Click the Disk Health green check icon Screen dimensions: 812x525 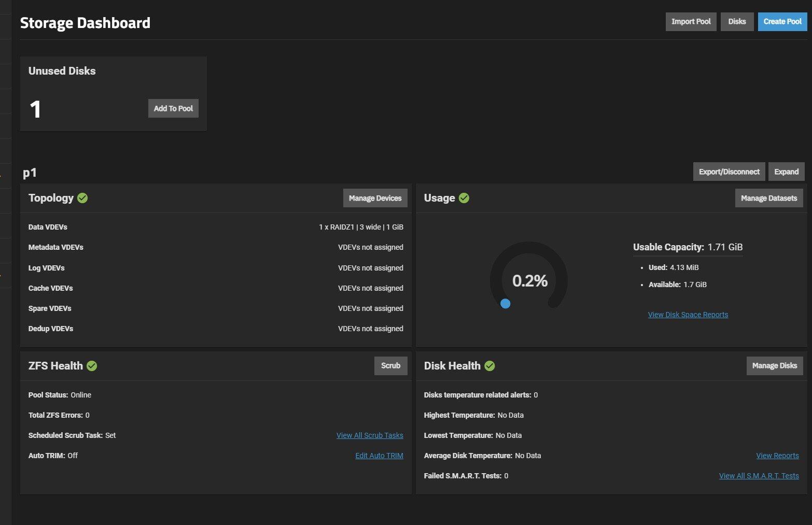click(489, 366)
